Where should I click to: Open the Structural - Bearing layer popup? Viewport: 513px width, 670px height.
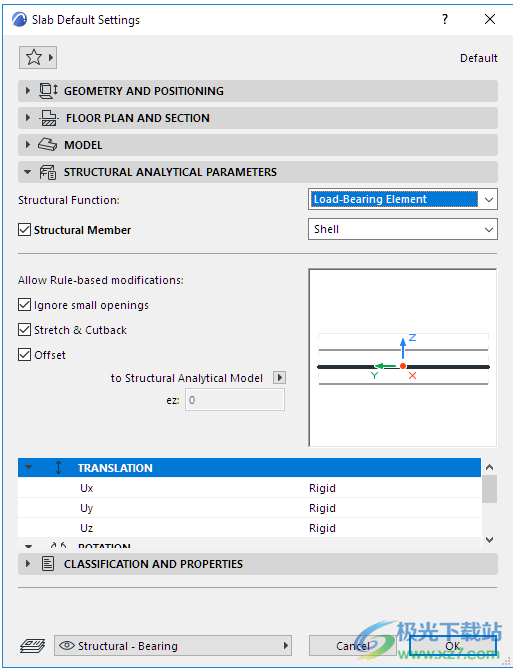173,645
